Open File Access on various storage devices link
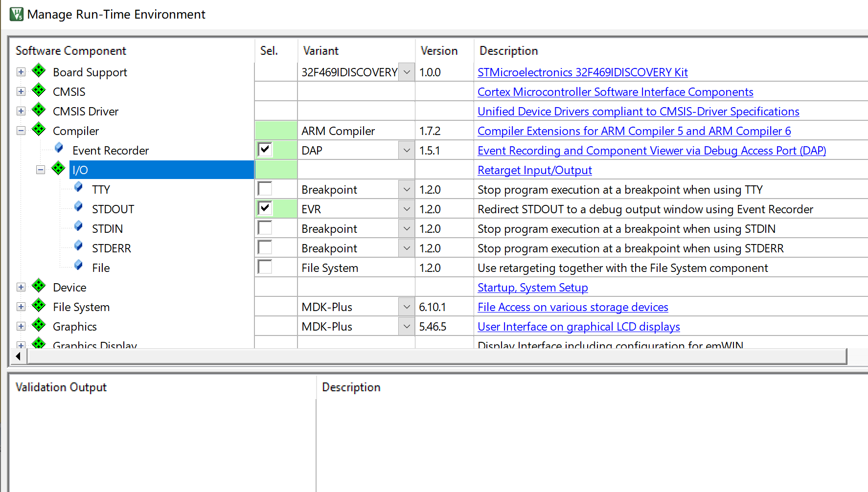Image resolution: width=868 pixels, height=492 pixels. tap(572, 307)
